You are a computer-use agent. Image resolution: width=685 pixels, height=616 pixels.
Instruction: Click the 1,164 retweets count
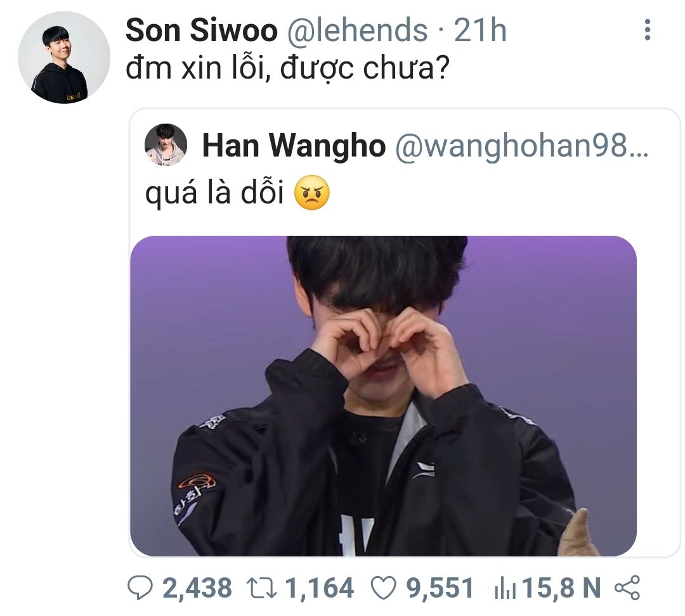319,587
